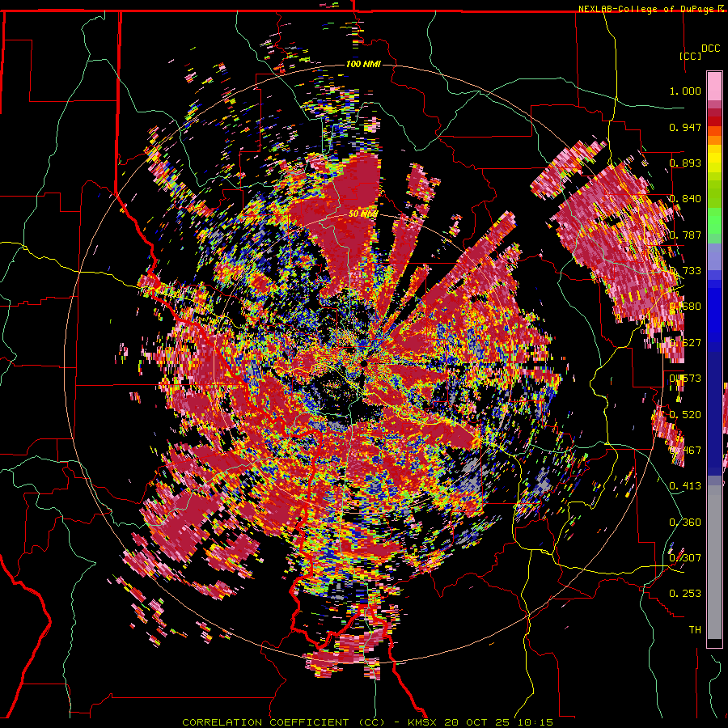728x728 pixels.
Task: Select the 0.413 legend value
Action: click(x=685, y=486)
